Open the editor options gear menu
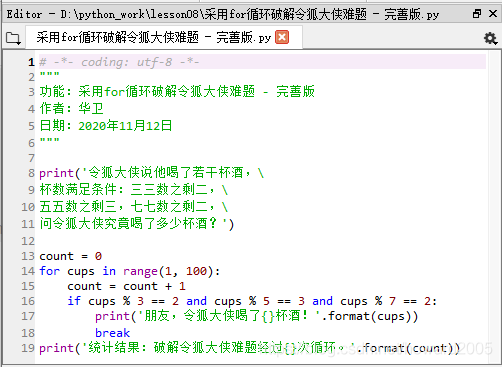 pos(490,39)
